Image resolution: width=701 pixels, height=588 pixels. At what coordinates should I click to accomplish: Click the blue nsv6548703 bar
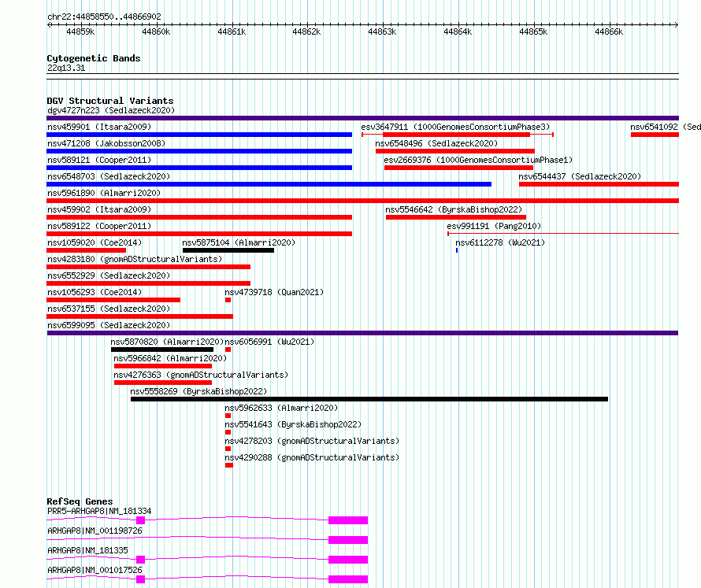269,184
